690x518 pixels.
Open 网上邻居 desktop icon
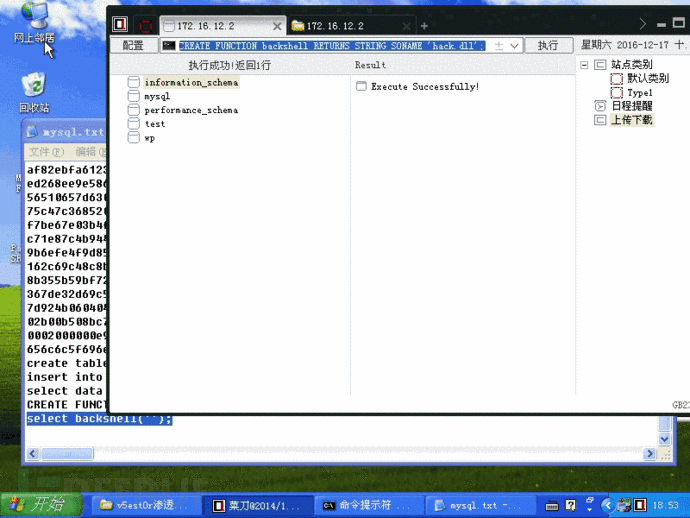click(33, 20)
